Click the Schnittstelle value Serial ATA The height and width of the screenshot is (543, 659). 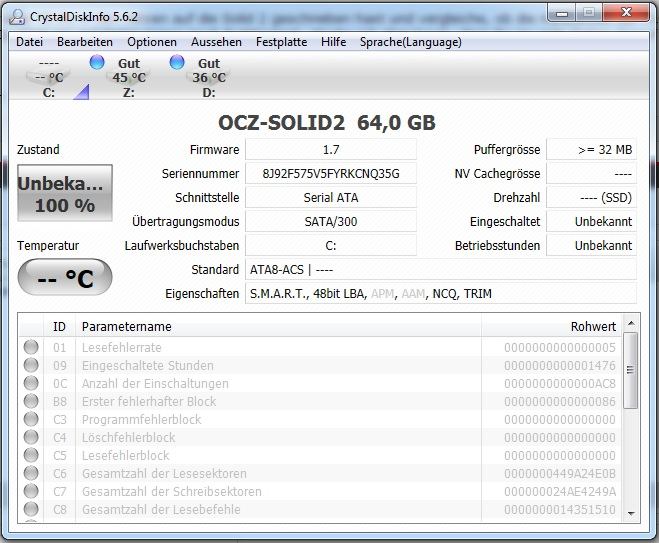331,198
